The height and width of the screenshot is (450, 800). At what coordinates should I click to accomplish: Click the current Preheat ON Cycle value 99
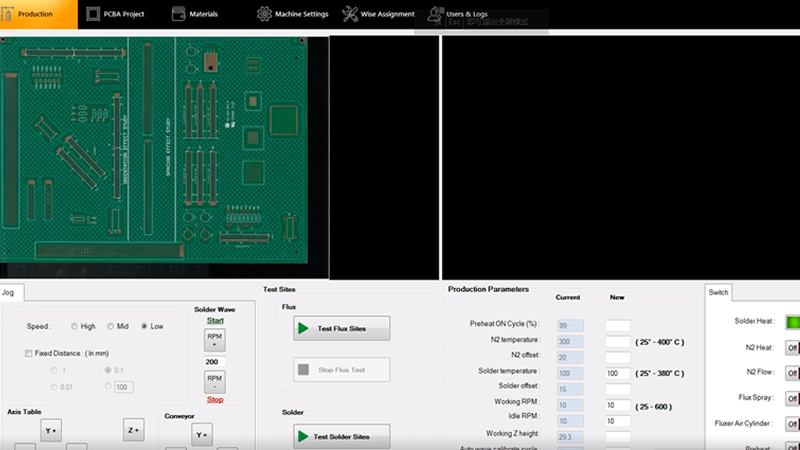pos(570,326)
